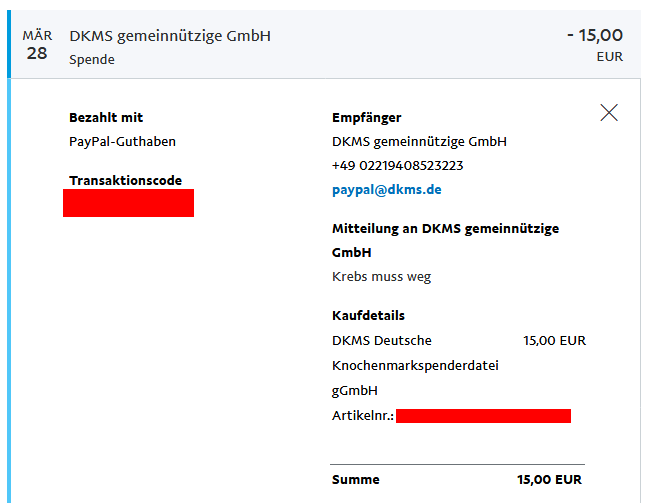Image resolution: width=651 pixels, height=503 pixels.
Task: Click the message text Krebs muss weg
Action: [x=382, y=276]
